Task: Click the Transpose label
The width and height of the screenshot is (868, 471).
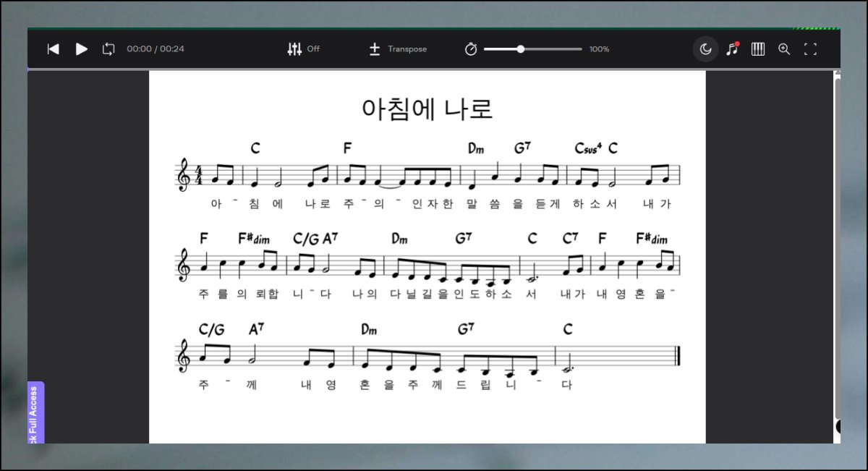Action: [x=407, y=49]
